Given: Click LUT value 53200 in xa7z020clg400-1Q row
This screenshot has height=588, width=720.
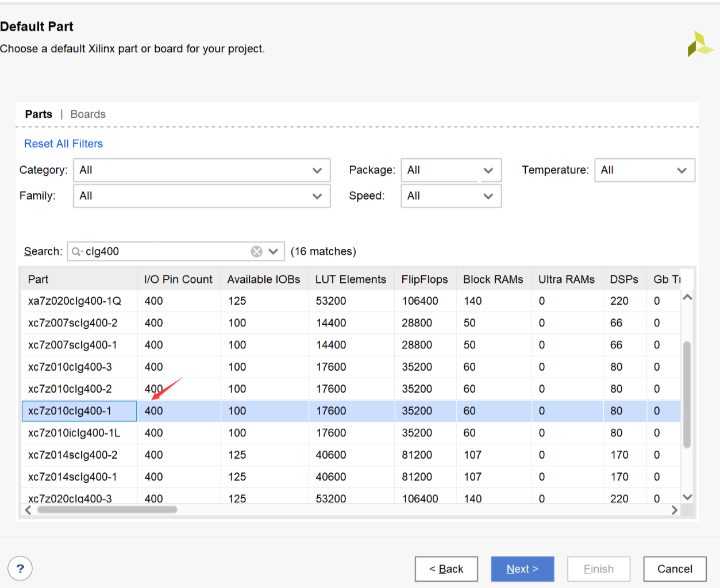Looking at the screenshot, I should click(331, 301).
